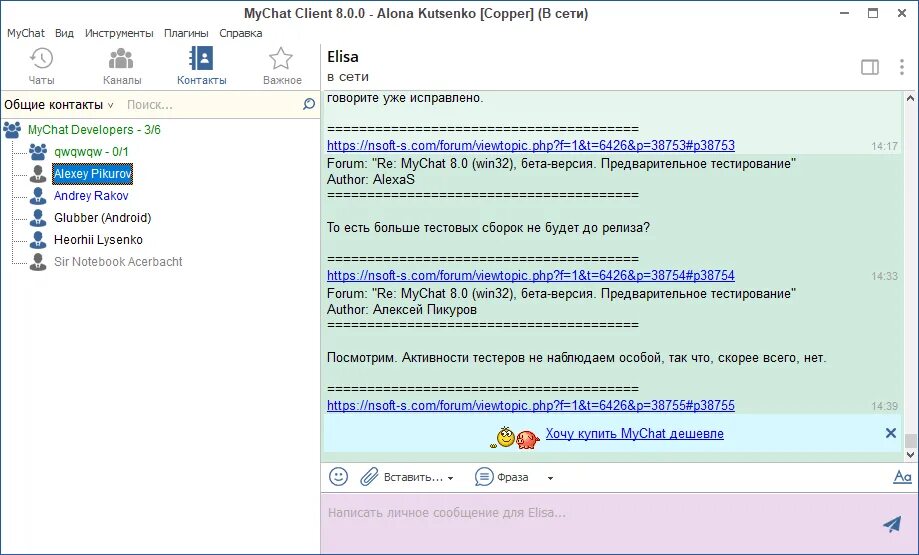Screen dimensions: 919x555
Task: Maximize the MyChat window
Action: [x=873, y=13]
